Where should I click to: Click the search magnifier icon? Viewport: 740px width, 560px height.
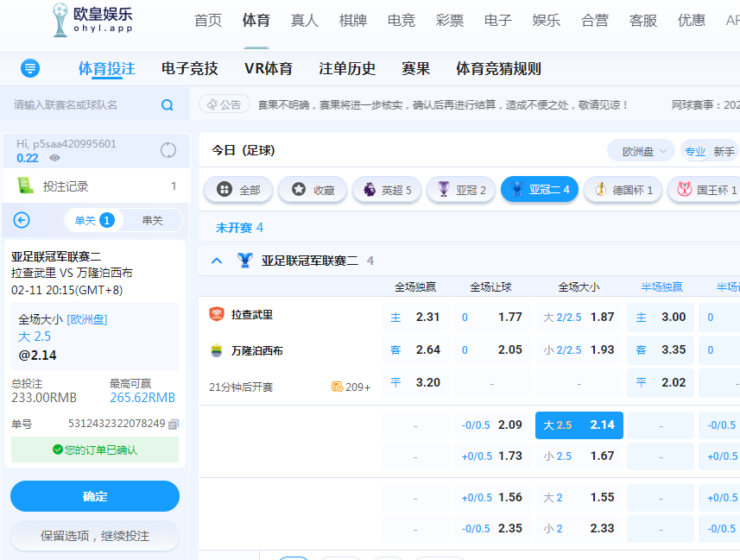click(168, 105)
